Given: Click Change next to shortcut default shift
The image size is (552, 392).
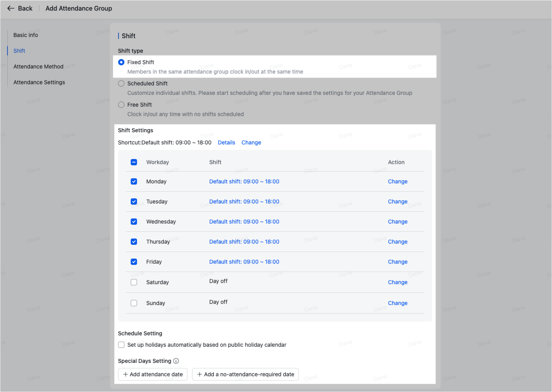Looking at the screenshot, I should [251, 142].
